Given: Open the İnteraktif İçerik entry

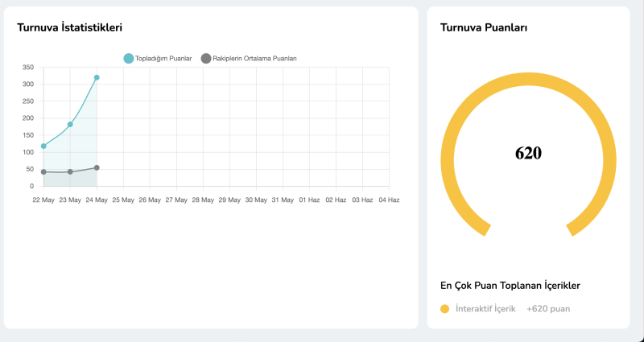Looking at the screenshot, I should click(x=485, y=309).
